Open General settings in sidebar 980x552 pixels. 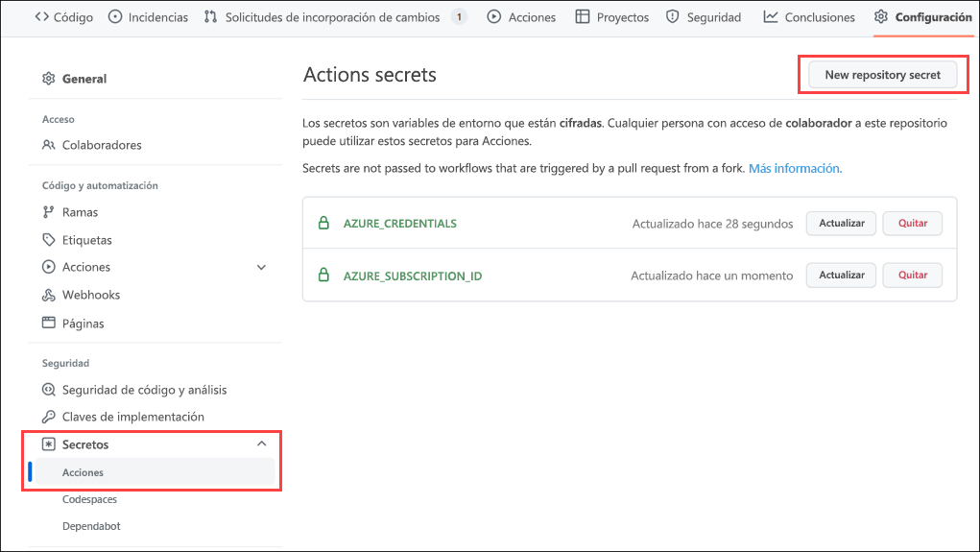coord(84,79)
